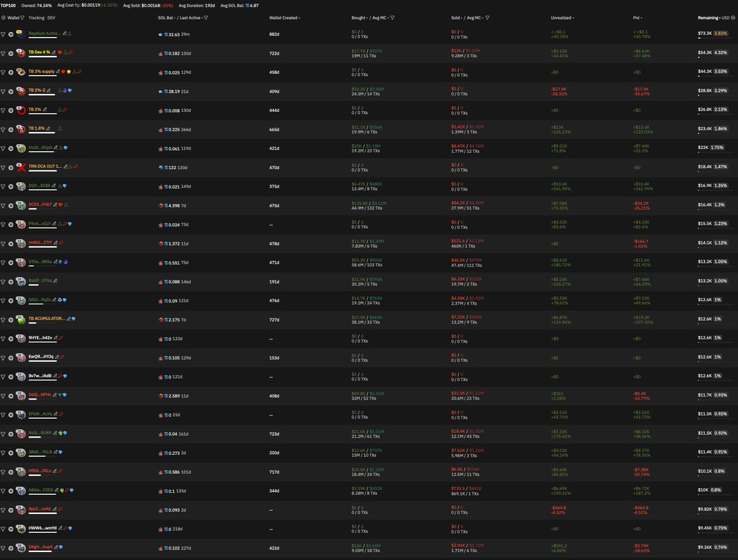Click the pencil edit icon next to TB Dev 4 %
738x560 pixels.
54,52
